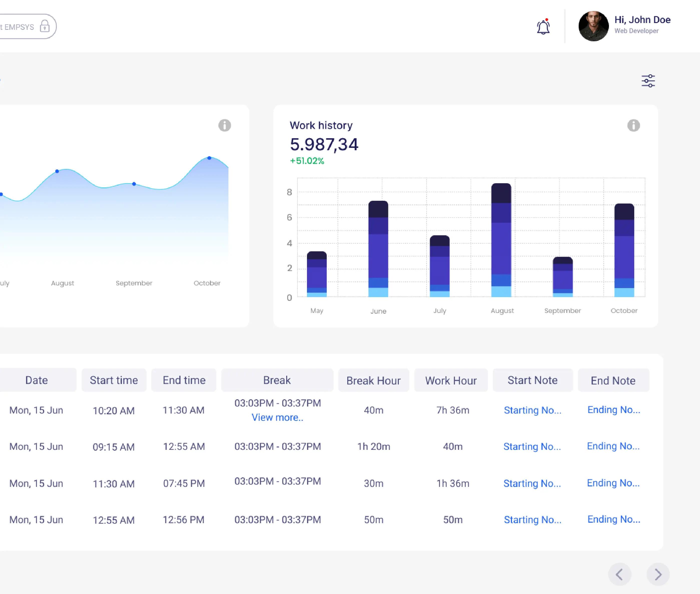Open Starting No... link for 09:15 AM row
Image resolution: width=700 pixels, height=594 pixels.
click(x=532, y=447)
